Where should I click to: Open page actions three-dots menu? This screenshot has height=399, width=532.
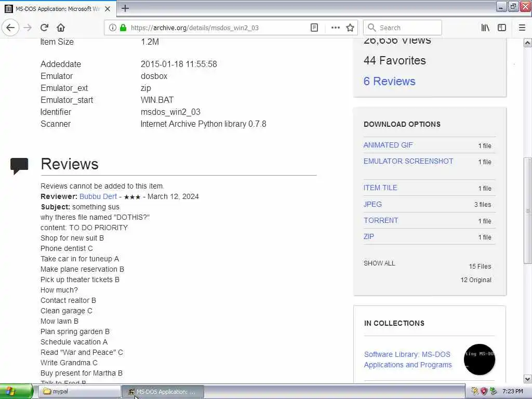point(335,28)
